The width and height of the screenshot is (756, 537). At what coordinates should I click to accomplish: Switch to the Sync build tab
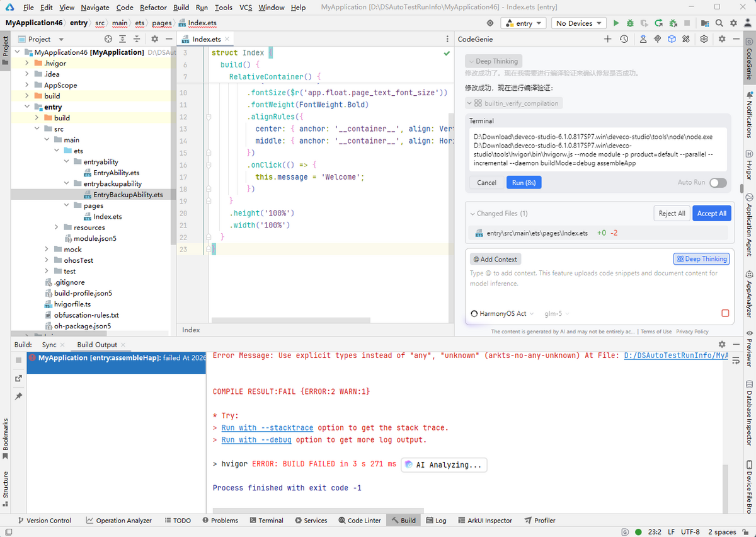click(x=49, y=345)
